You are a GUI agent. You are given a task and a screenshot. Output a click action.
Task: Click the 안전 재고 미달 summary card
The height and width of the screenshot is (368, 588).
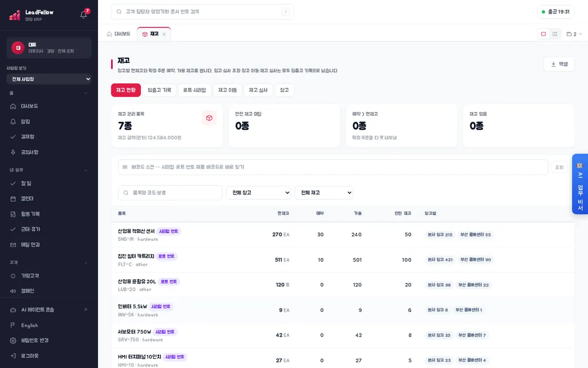284,126
